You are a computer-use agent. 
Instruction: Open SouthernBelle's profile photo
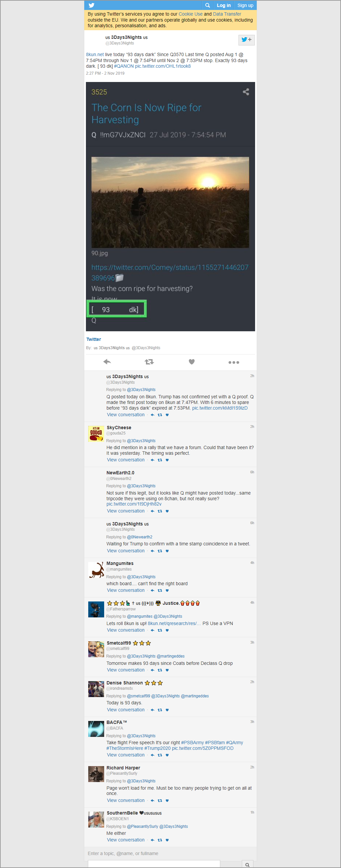96,820
